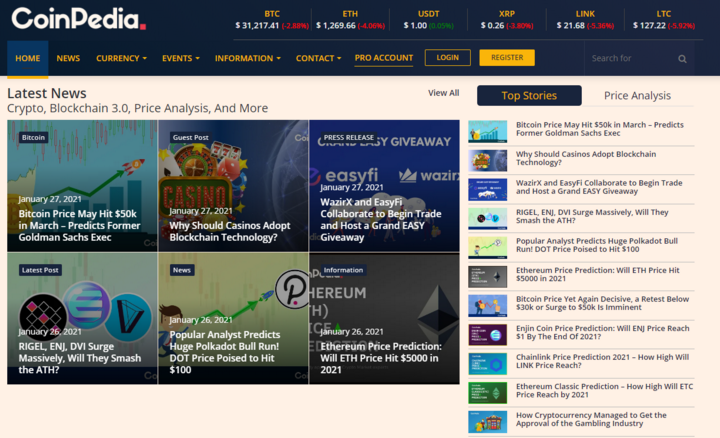Open card RIGEL, ENJ, DVI Surge Massively headline
This screenshot has height=438, width=720.
[80, 358]
